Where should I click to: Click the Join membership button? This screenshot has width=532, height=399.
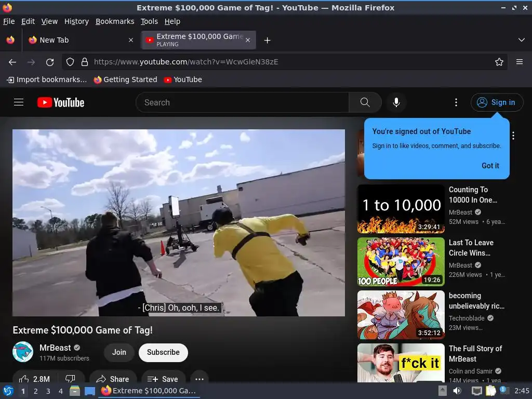[x=119, y=352]
